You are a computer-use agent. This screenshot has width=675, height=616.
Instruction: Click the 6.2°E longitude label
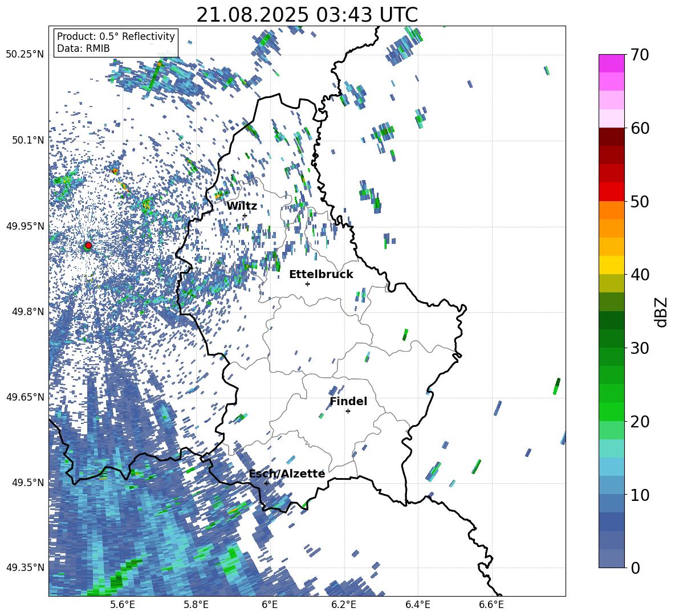344,605
